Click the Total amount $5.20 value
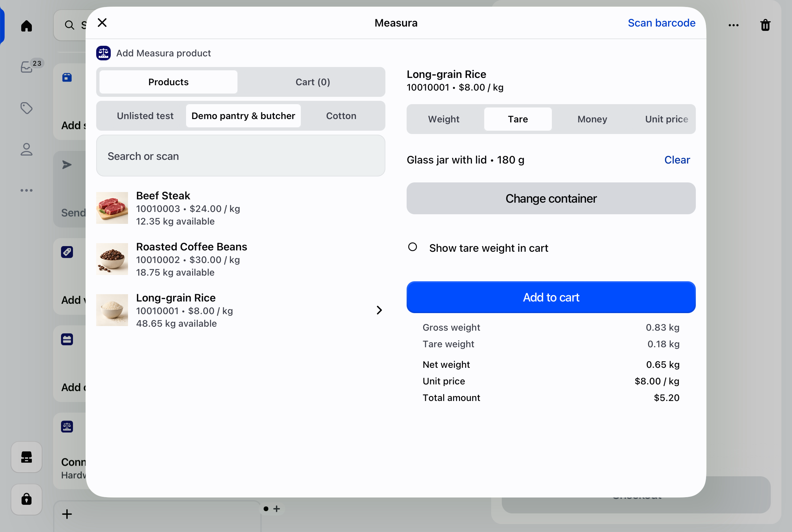The image size is (792, 532). pos(667,398)
